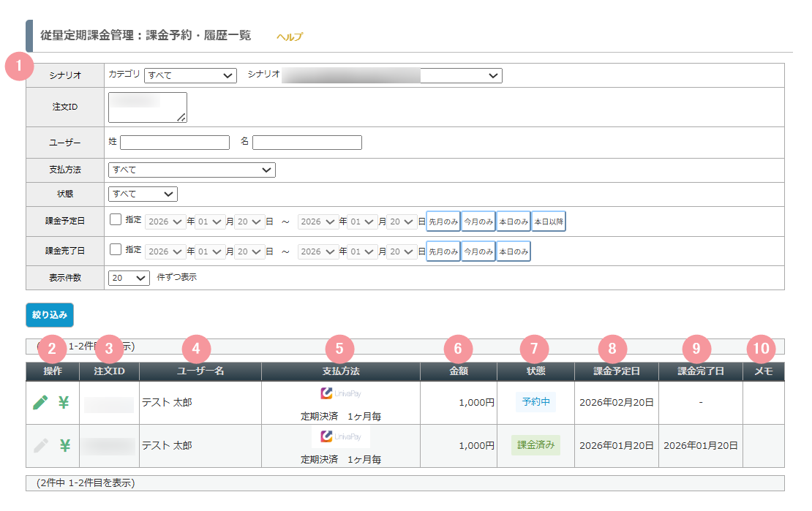Open the カテゴリ dropdown
This screenshot has height=511, width=812.
coord(190,75)
